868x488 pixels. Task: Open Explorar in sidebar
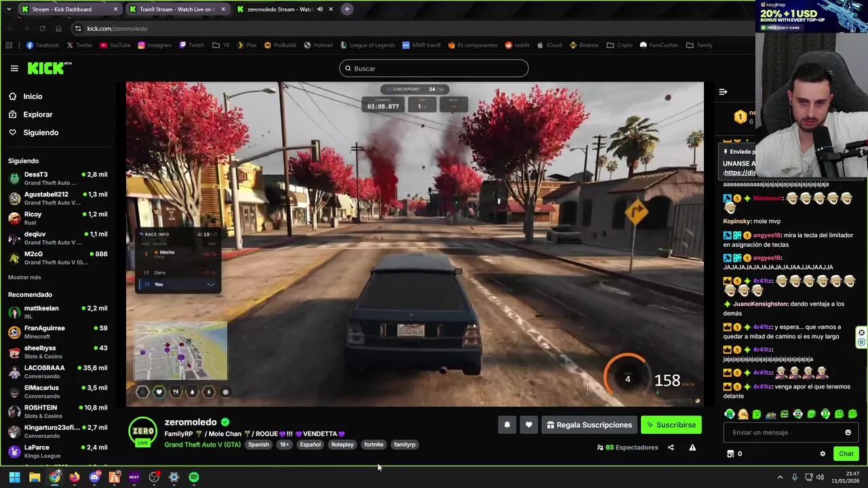37,115
